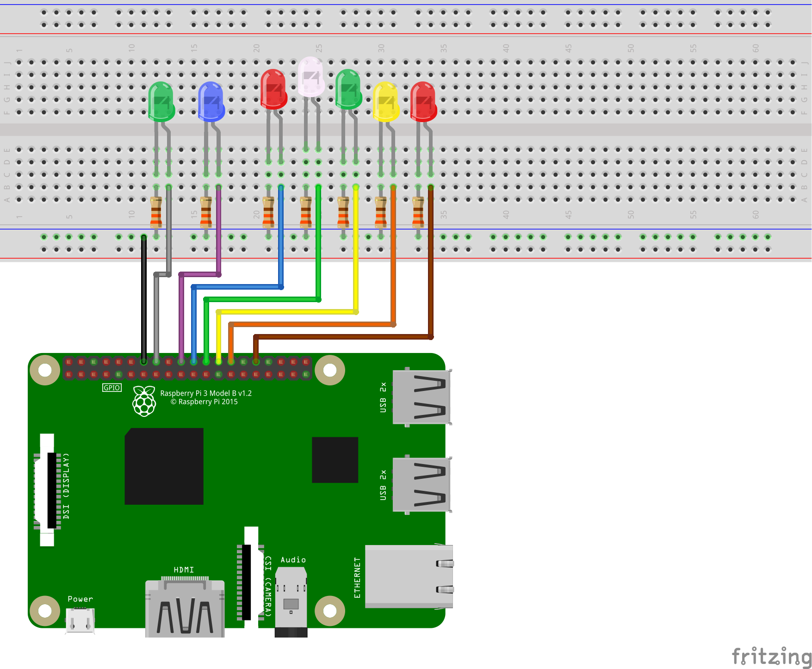The width and height of the screenshot is (812, 669).
Task: Select the resistor under the rightmost red LED
Action: [x=418, y=212]
